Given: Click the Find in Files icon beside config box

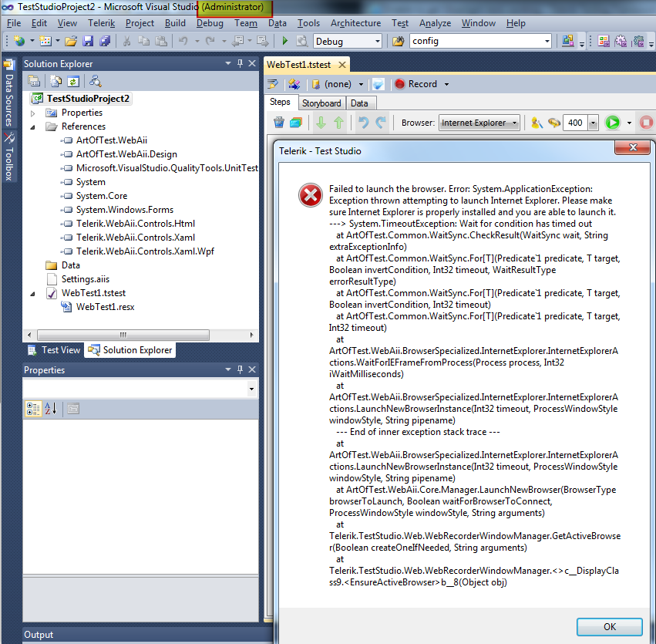Looking at the screenshot, I should 398,41.
